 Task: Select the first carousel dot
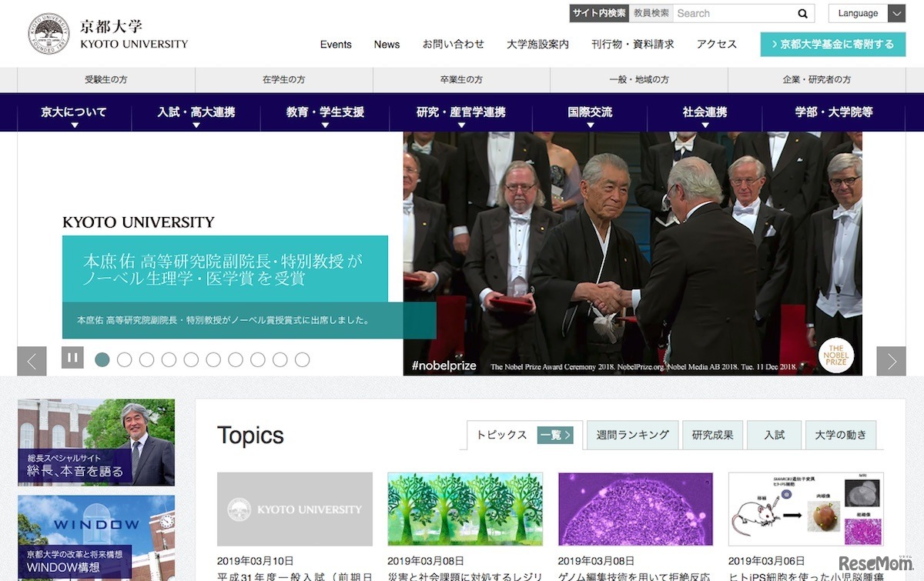[x=102, y=359]
